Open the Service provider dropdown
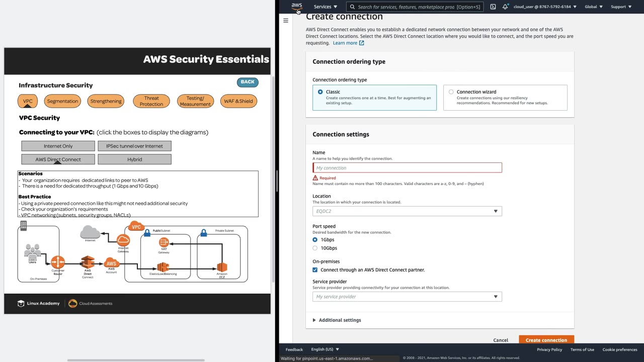The width and height of the screenshot is (644, 362). pyautogui.click(x=407, y=297)
